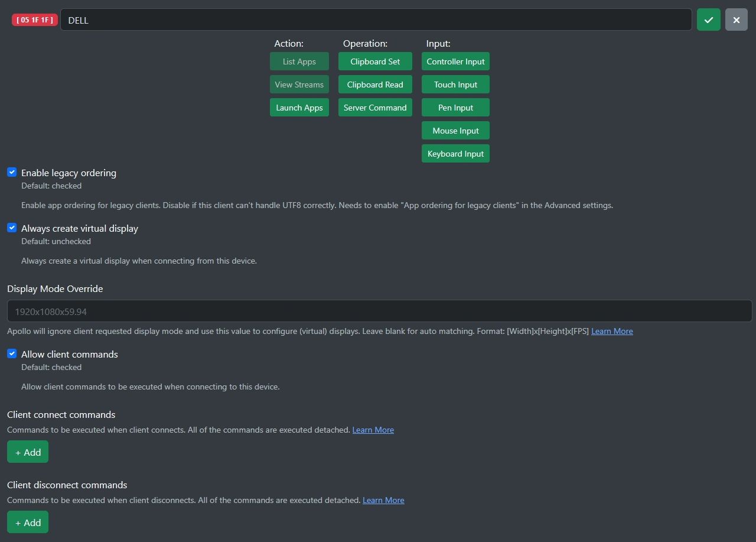Toggle Keyboard Input permission
756x542 pixels.
[455, 154]
